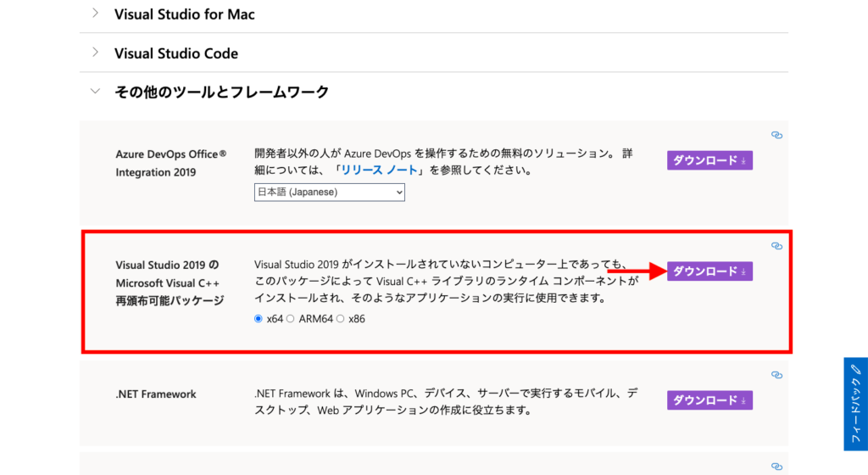Select the x64 architecture radio button
Screen dimensions: 868x475
[x=259, y=319]
